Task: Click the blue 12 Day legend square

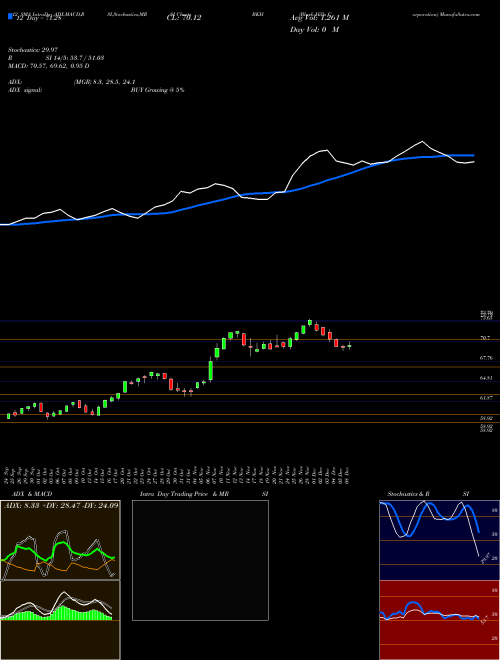Action: coord(11,17)
